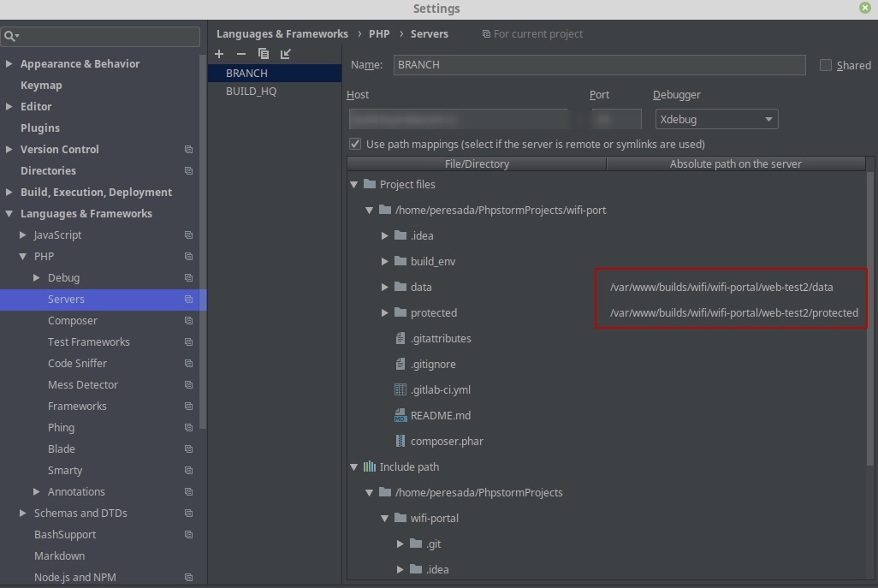Open BashSupport settings
Screen dimensions: 878x588
pyautogui.click(x=65, y=535)
